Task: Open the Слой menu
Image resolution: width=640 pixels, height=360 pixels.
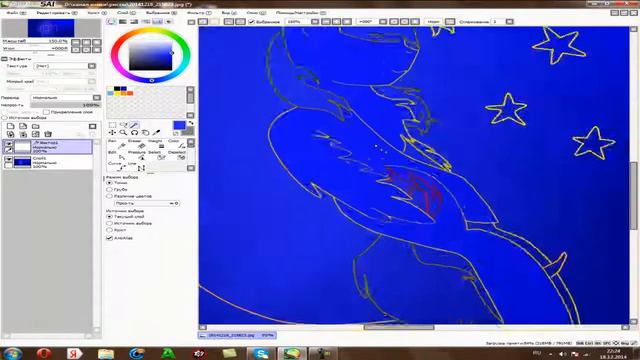Action: point(127,13)
